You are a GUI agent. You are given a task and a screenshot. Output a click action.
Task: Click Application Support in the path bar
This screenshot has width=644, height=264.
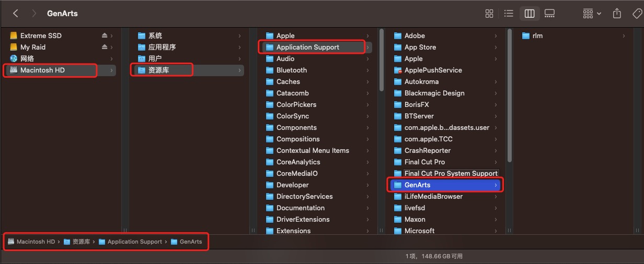pos(134,242)
